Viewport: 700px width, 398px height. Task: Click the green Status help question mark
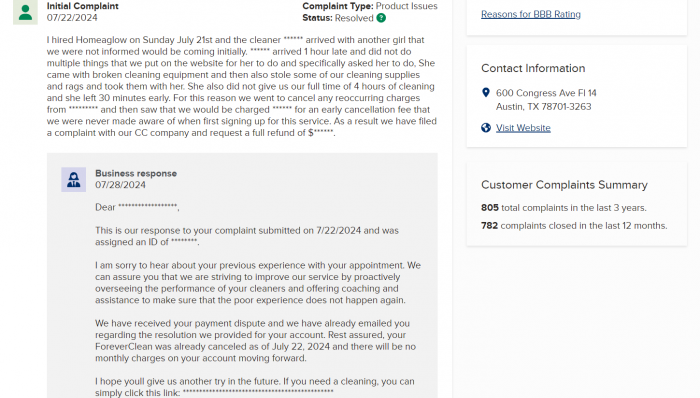pyautogui.click(x=381, y=18)
